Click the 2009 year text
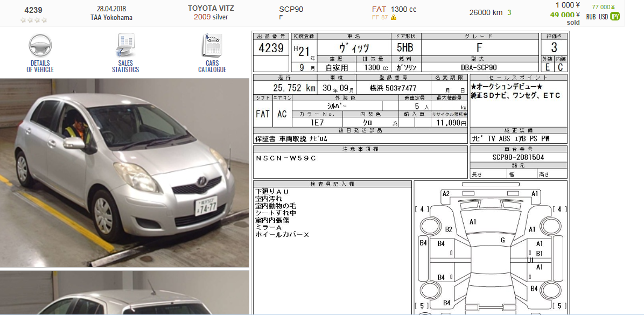Image resolution: width=644 pixels, height=315 pixels. 202,17
